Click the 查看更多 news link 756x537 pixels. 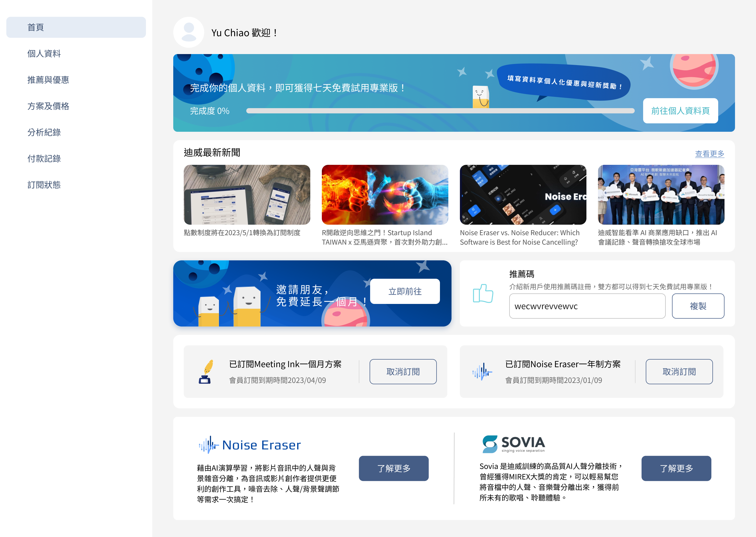click(709, 154)
